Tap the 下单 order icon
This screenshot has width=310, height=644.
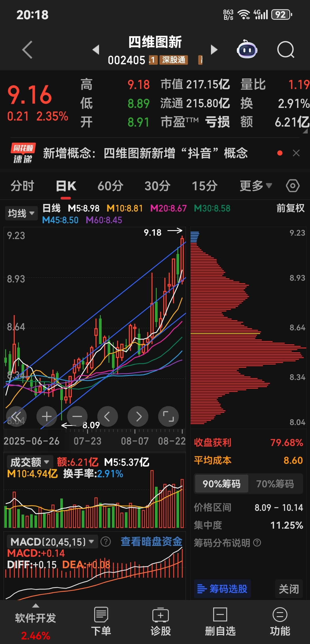click(101, 622)
